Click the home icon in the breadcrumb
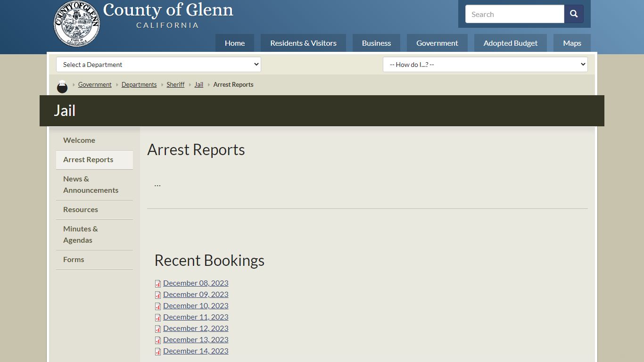The width and height of the screenshot is (644, 362). point(62,86)
